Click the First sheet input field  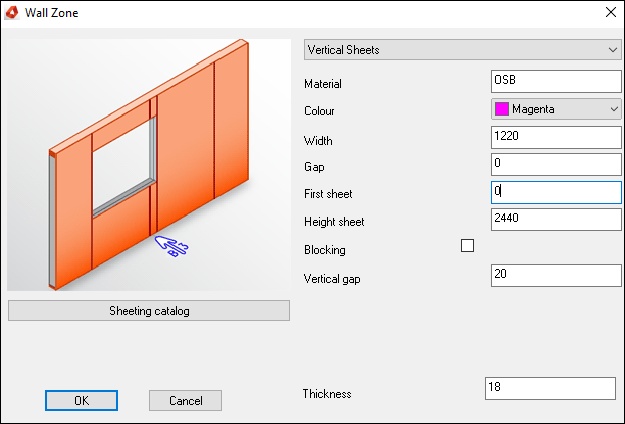coord(556,192)
